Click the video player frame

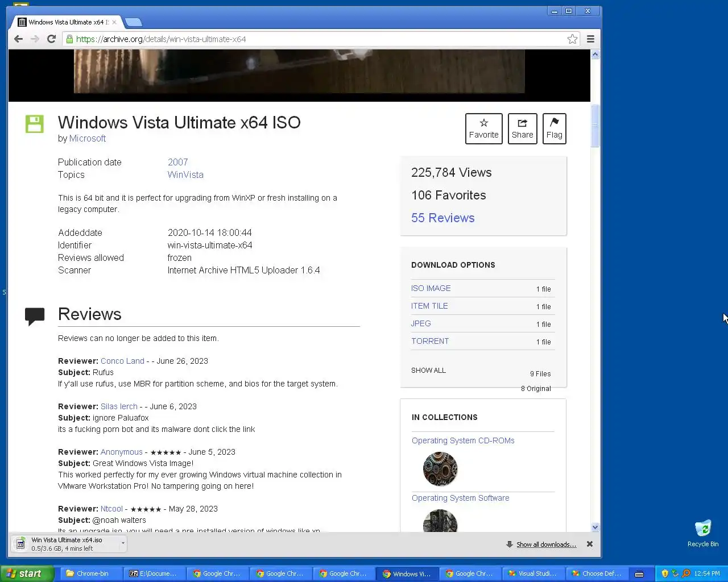click(299, 71)
